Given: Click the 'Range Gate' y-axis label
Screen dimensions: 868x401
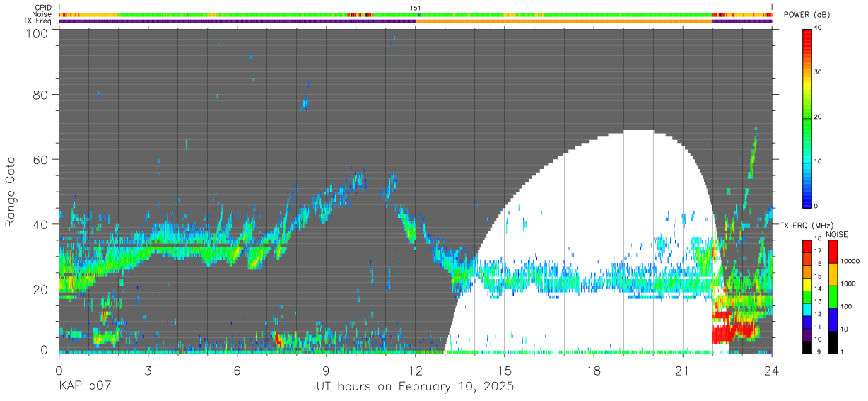Looking at the screenshot, I should coord(11,190).
